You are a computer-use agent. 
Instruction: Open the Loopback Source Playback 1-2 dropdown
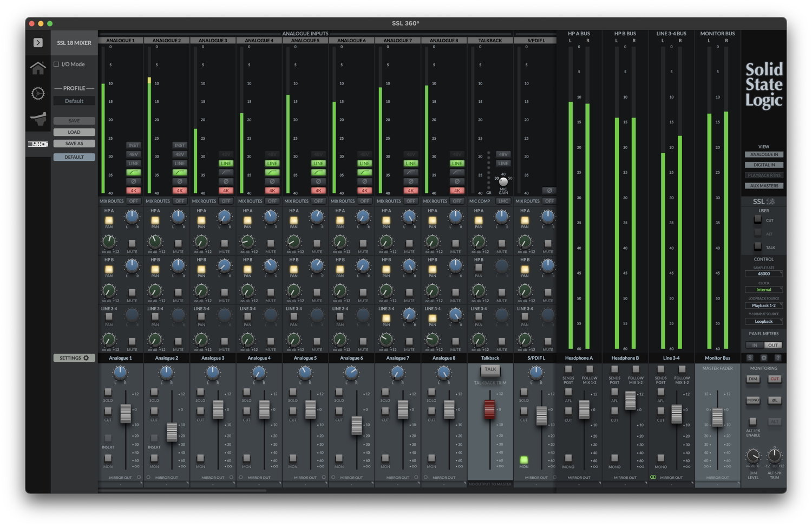[764, 305]
